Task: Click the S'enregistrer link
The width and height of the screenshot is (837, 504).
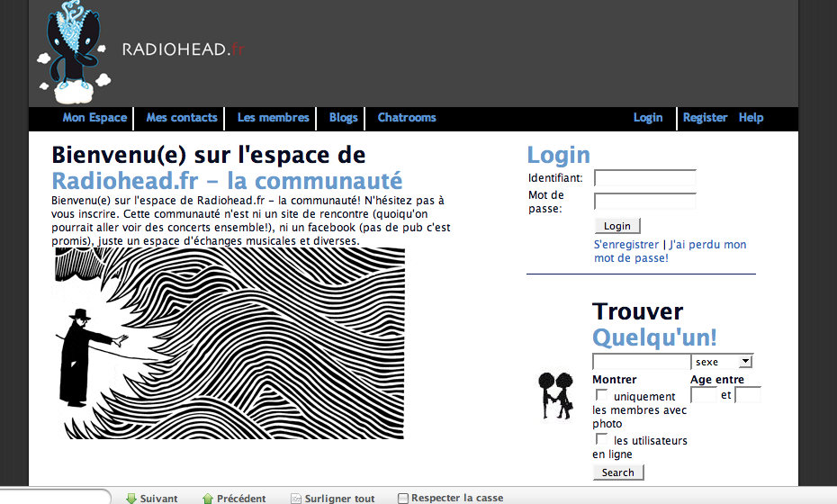Action: (x=625, y=245)
